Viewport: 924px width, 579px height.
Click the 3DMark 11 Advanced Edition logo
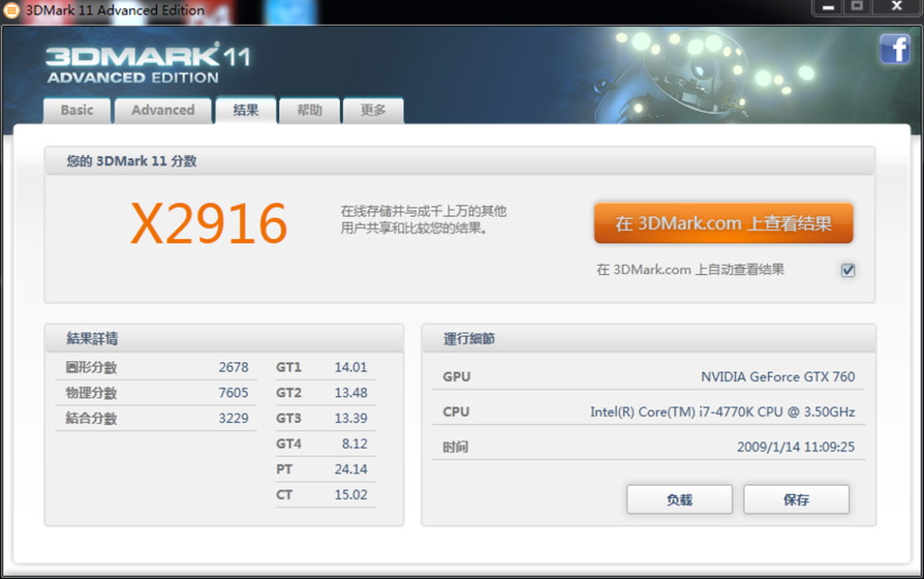point(148,65)
